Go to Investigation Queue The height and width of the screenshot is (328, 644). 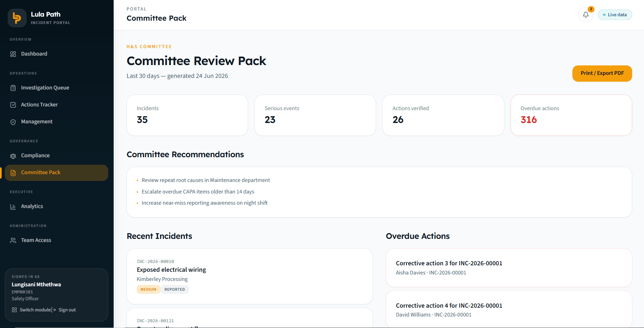[57, 88]
